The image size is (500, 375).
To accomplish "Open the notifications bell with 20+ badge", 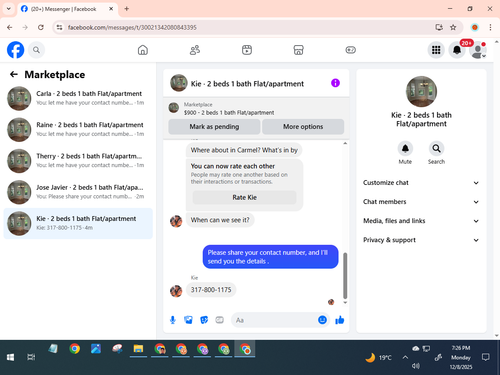I will coord(457,50).
